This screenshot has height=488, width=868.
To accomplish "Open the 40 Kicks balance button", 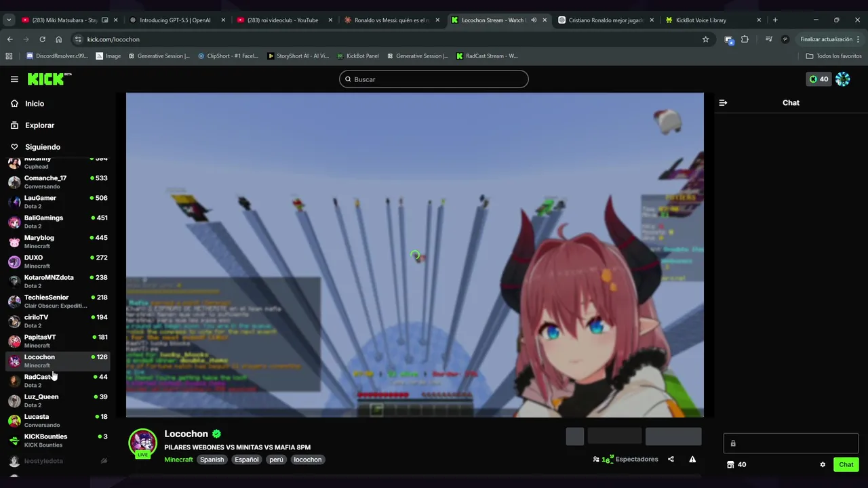I will 818,79.
